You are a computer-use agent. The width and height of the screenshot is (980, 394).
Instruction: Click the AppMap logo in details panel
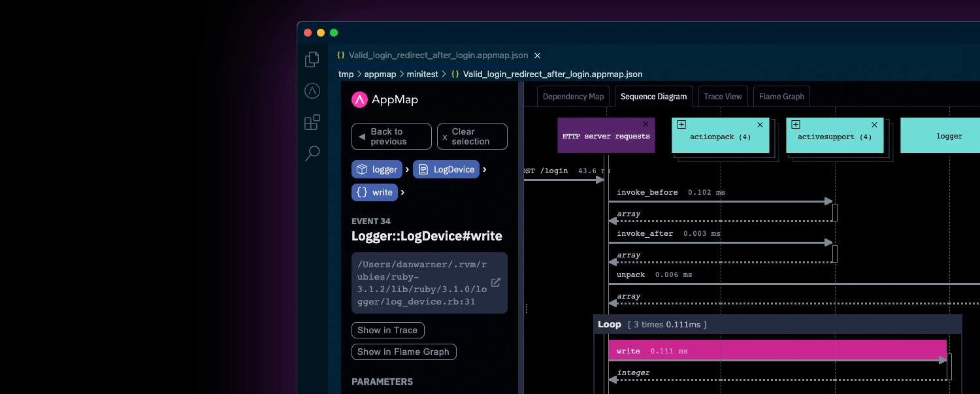tap(385, 99)
